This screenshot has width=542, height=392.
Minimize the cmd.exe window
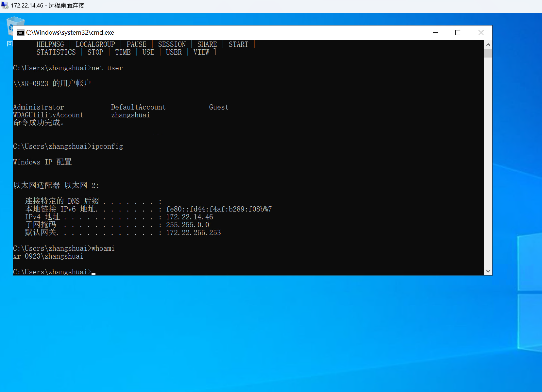pos(435,32)
